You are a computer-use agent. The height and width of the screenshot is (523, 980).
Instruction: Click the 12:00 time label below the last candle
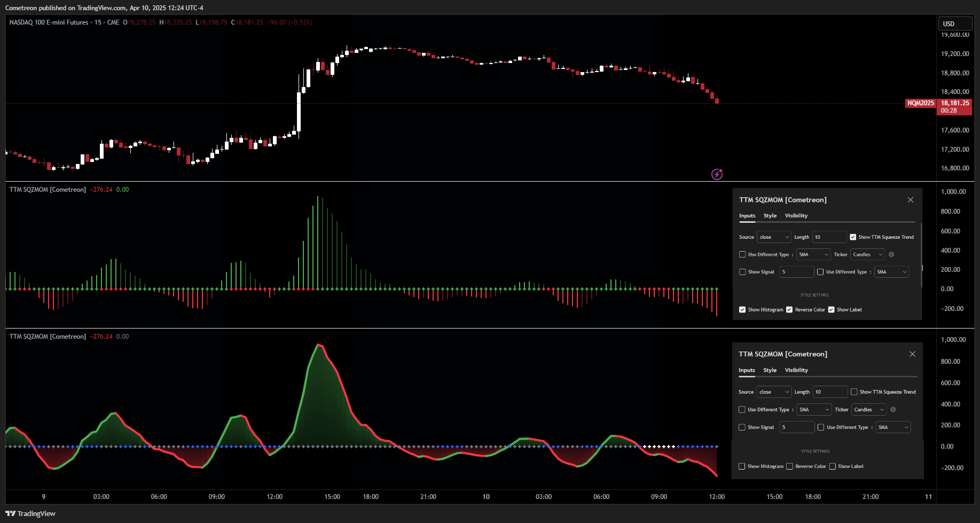click(717, 497)
